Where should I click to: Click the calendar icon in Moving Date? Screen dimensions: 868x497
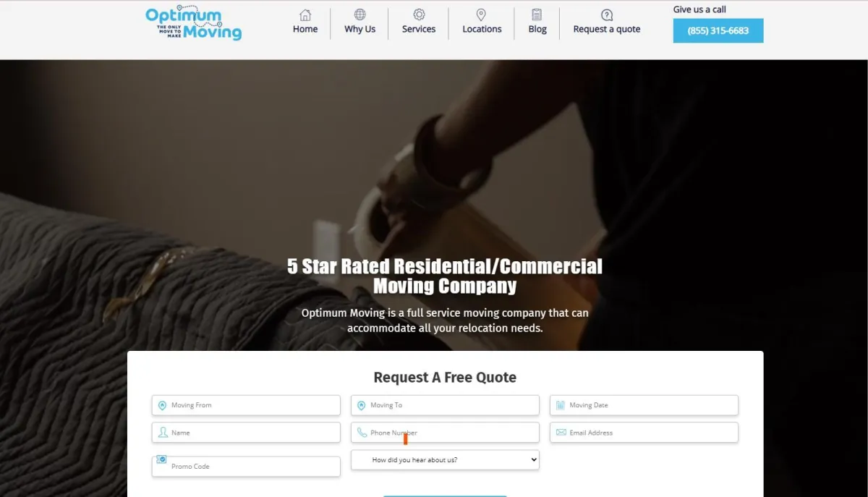(x=561, y=405)
